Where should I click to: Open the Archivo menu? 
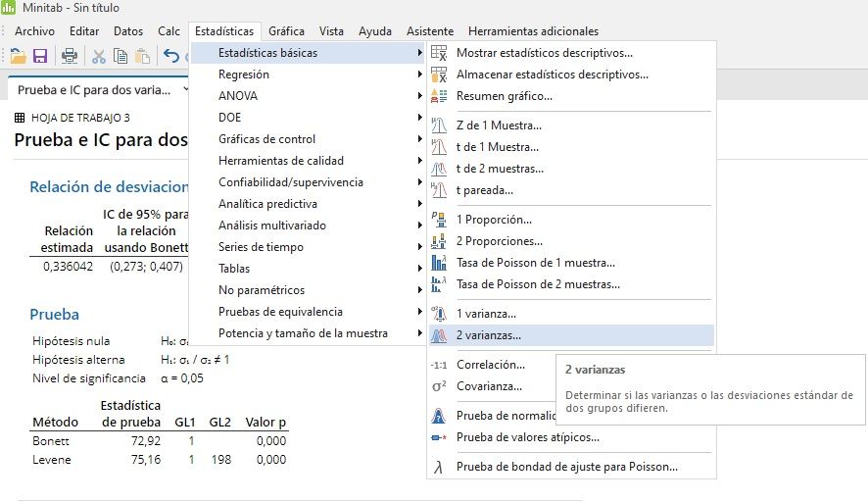(x=35, y=31)
